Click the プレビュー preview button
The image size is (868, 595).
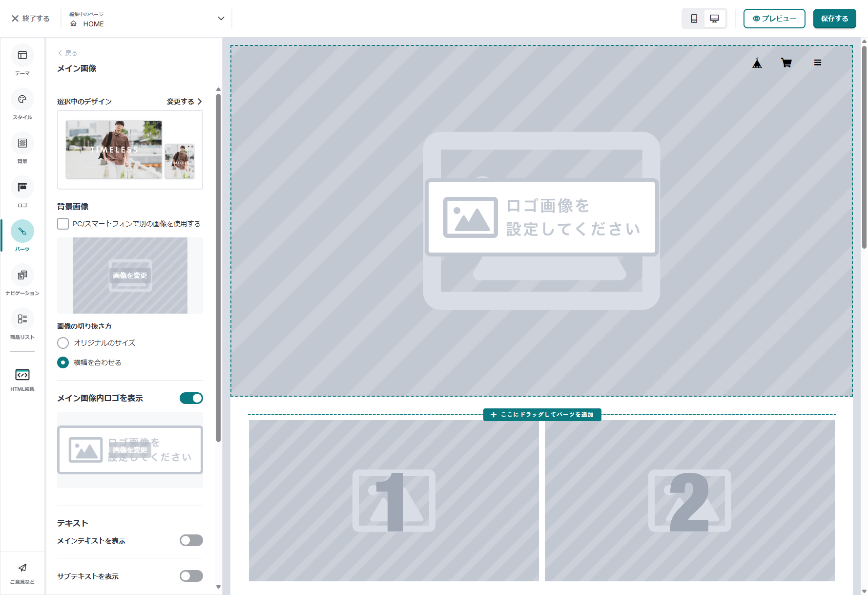click(774, 19)
